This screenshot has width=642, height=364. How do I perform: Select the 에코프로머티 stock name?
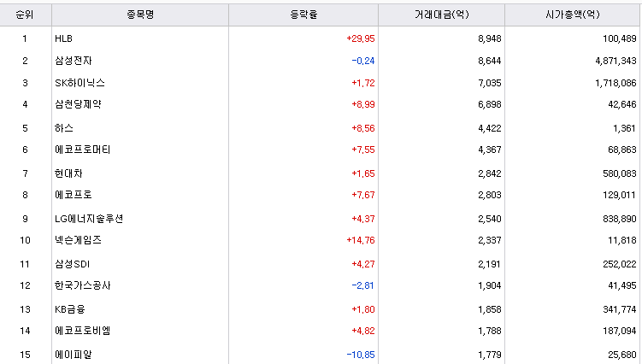(83, 150)
